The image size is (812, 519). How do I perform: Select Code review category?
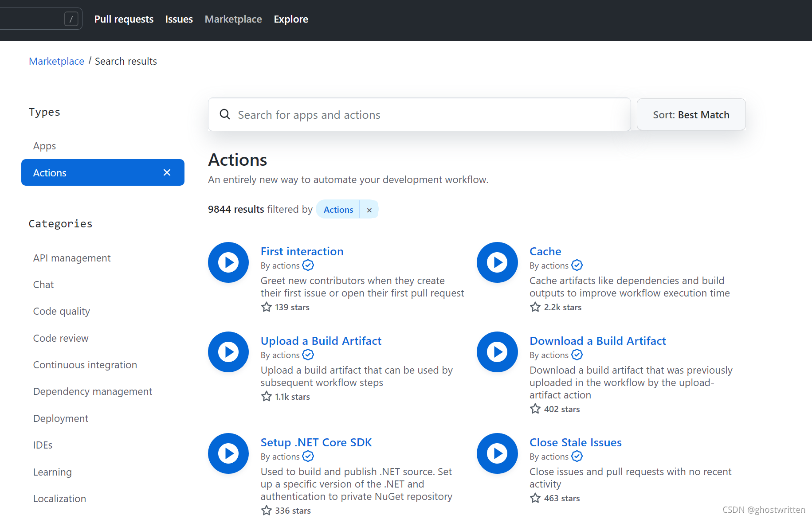click(61, 338)
